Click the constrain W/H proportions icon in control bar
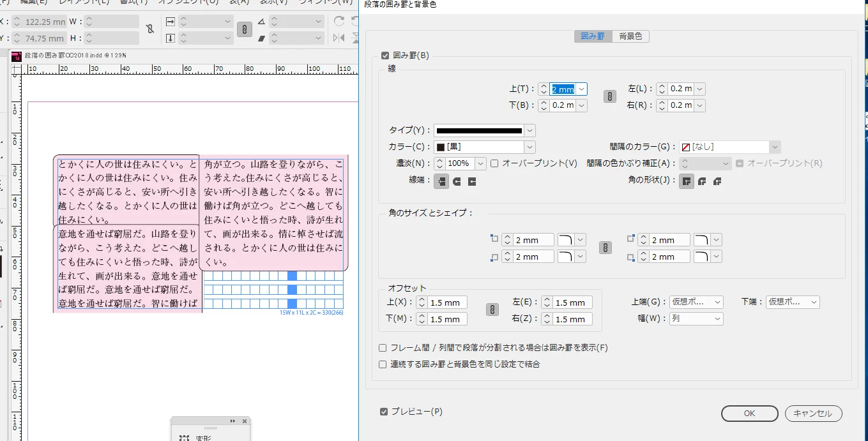868x441 pixels. tap(149, 29)
